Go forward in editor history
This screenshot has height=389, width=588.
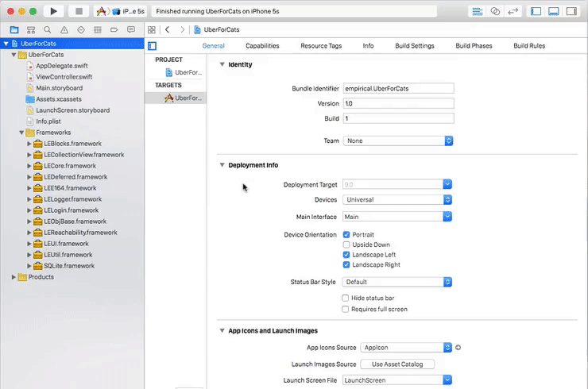pos(183,29)
